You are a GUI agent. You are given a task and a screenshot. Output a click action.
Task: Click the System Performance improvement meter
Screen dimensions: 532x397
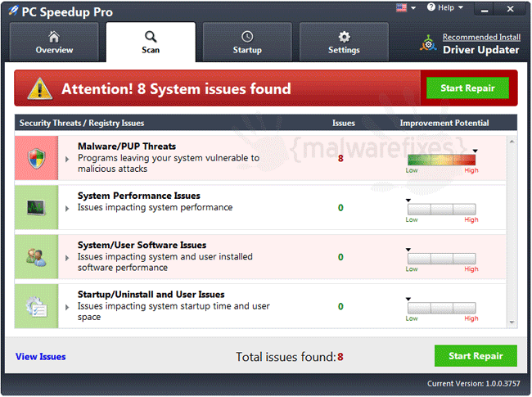pos(441,210)
